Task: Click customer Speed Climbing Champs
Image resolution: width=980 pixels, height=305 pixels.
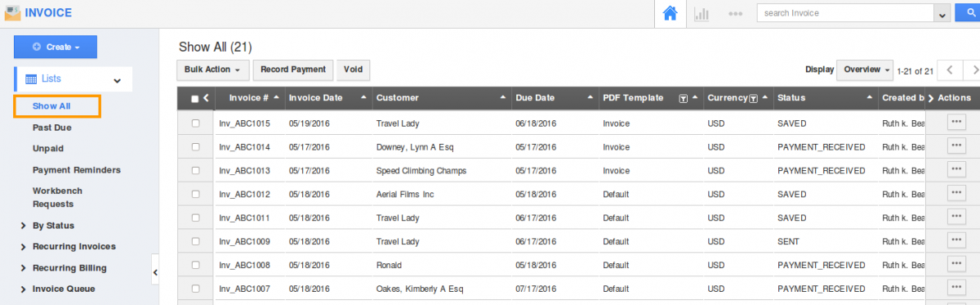Action: click(x=421, y=171)
